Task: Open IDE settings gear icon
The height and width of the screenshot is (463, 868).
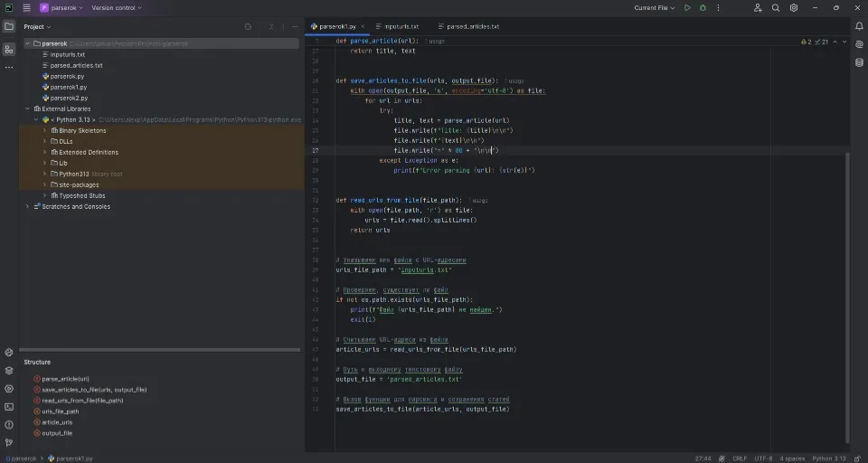Action: pyautogui.click(x=794, y=8)
